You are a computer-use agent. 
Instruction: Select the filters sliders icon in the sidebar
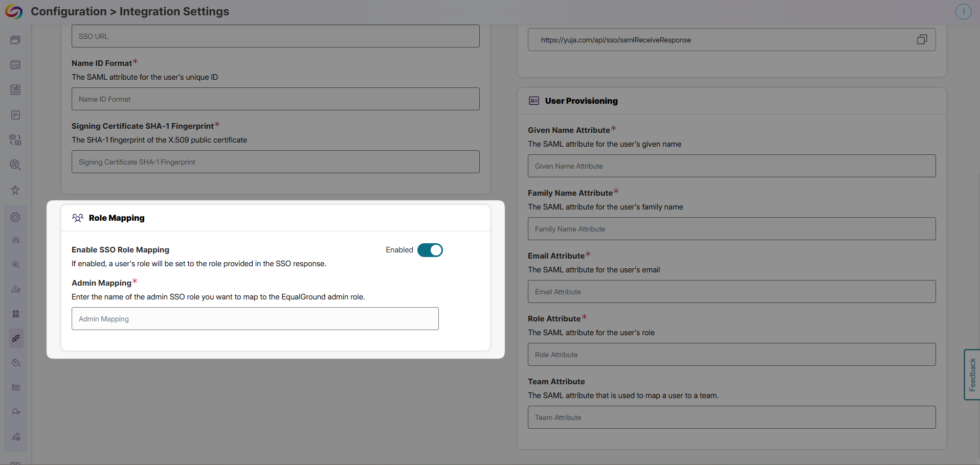(x=15, y=240)
